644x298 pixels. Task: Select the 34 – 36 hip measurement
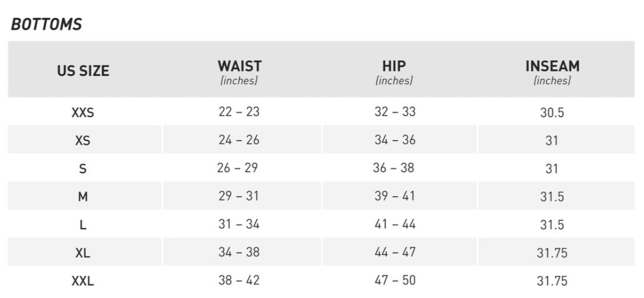pyautogui.click(x=395, y=140)
